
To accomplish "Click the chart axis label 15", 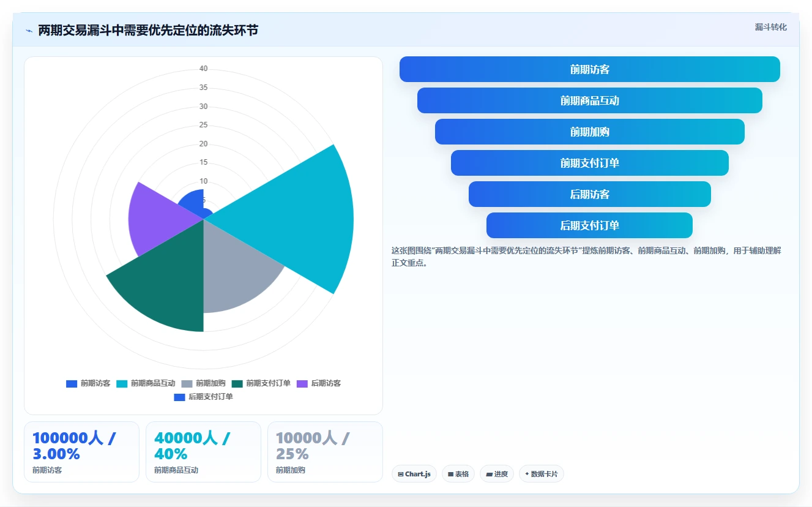I will 203,162.
